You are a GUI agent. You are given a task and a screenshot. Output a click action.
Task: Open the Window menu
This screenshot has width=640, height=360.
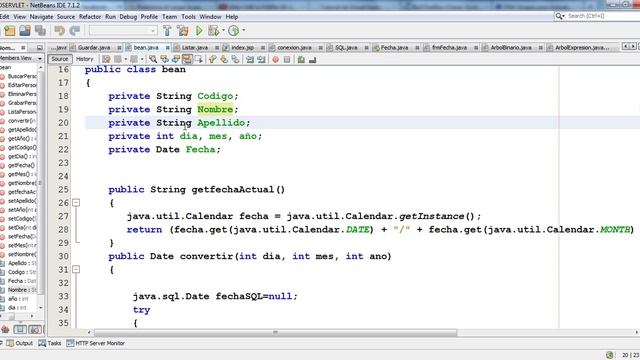point(210,17)
